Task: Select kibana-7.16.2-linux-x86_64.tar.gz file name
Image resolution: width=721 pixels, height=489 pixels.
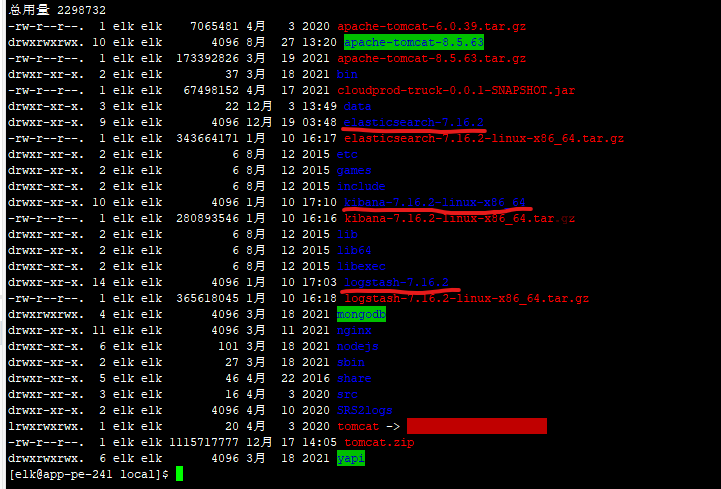Action: (460, 219)
